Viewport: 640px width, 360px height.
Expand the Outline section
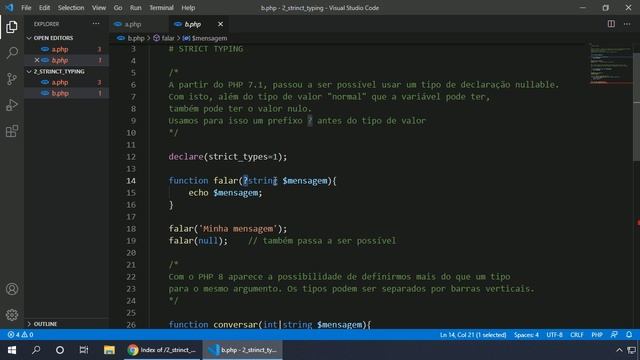point(45,324)
